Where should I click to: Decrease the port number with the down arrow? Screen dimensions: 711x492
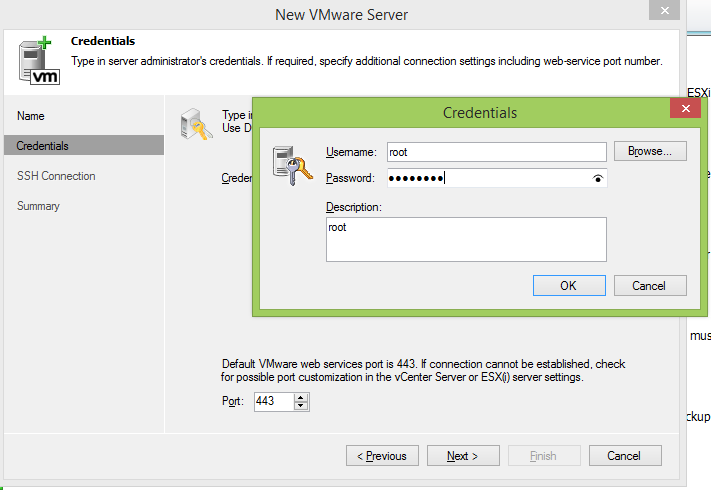[x=302, y=406]
